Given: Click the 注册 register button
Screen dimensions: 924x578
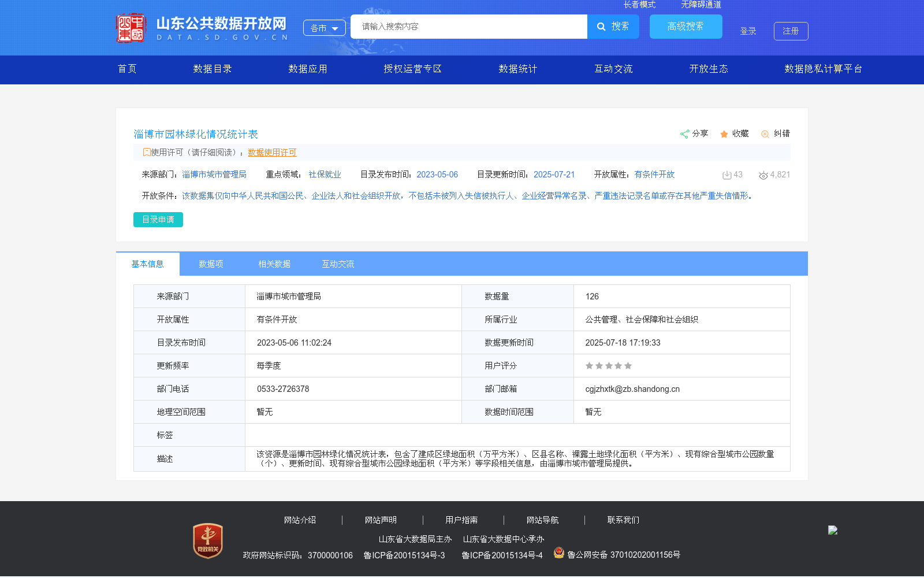Looking at the screenshot, I should pos(791,31).
